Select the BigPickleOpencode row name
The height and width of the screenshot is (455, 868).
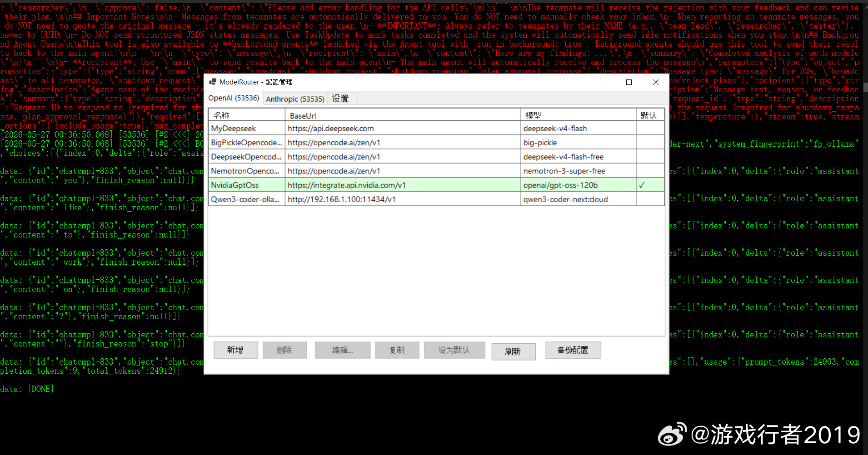click(x=247, y=143)
